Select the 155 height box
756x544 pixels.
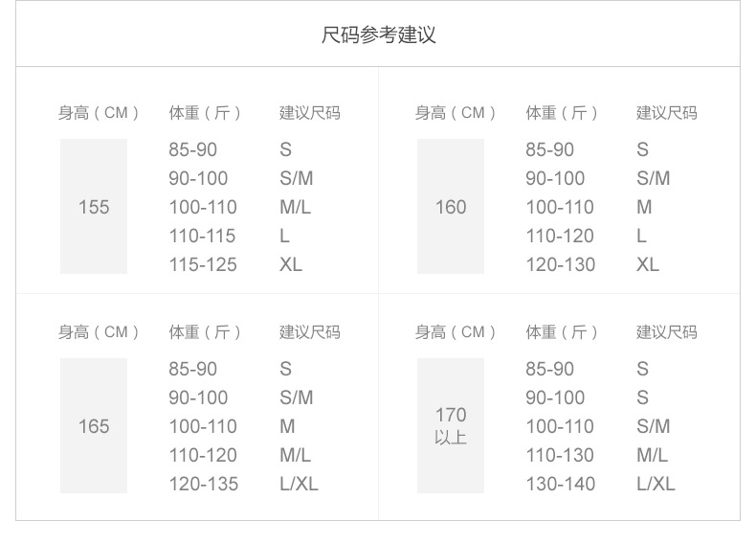(x=94, y=207)
